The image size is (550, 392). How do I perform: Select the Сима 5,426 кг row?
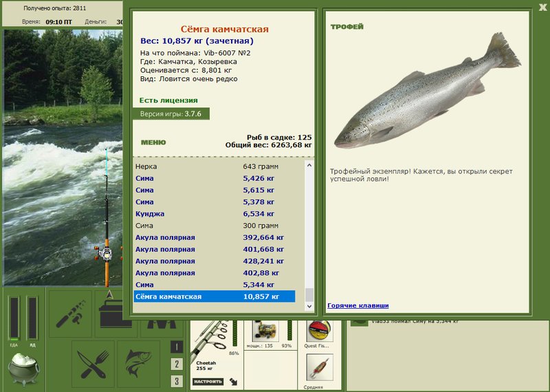coord(214,178)
